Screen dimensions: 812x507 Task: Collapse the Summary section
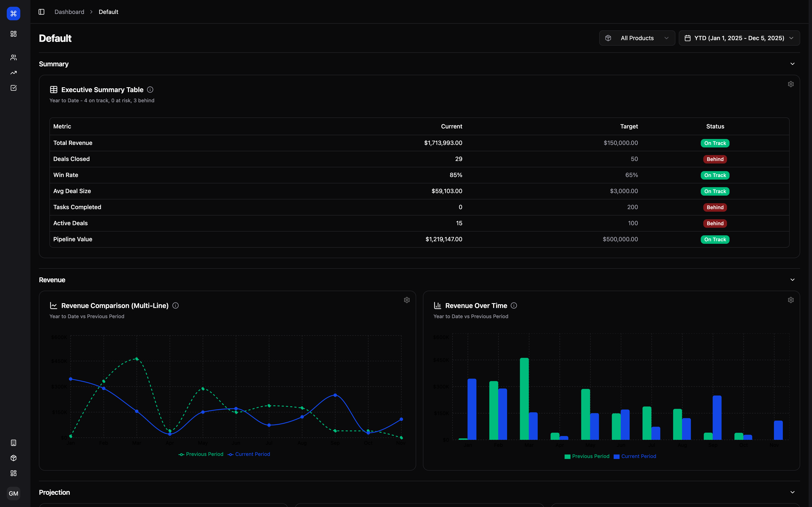pos(793,64)
